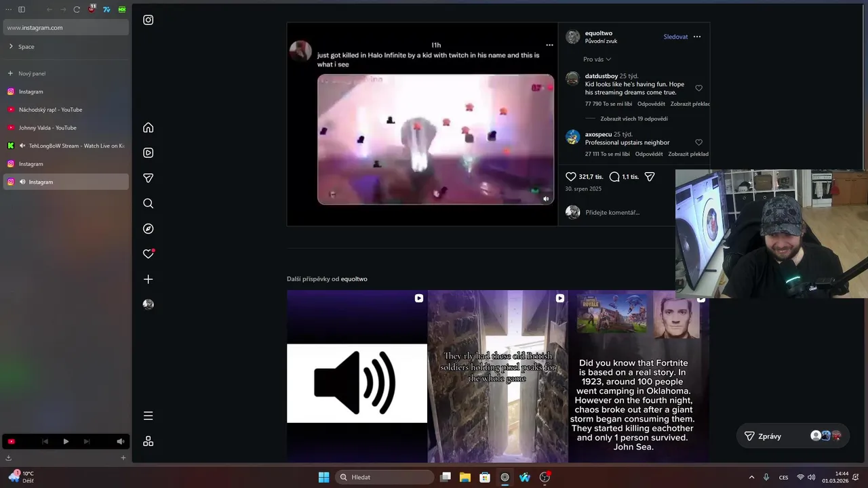This screenshot has height=488, width=868.
Task: Like the post with heart icon
Action: [571, 176]
